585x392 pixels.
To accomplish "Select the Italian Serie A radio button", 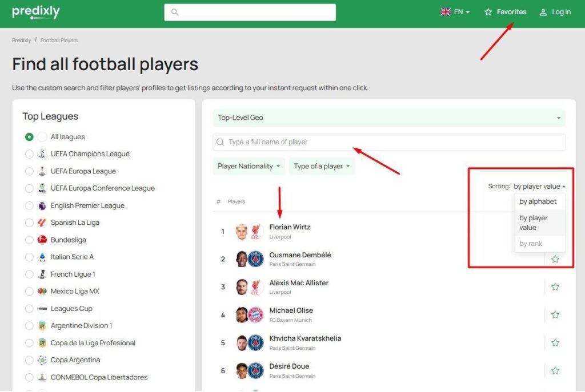I will click(29, 257).
